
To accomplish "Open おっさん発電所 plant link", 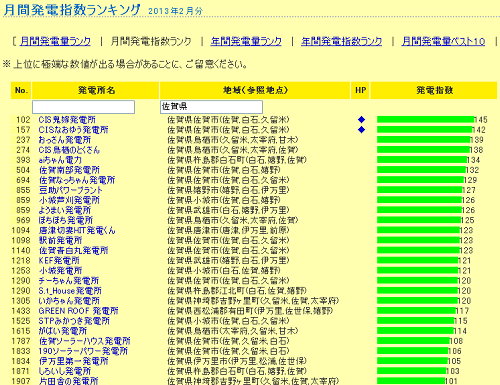I will [64, 140].
